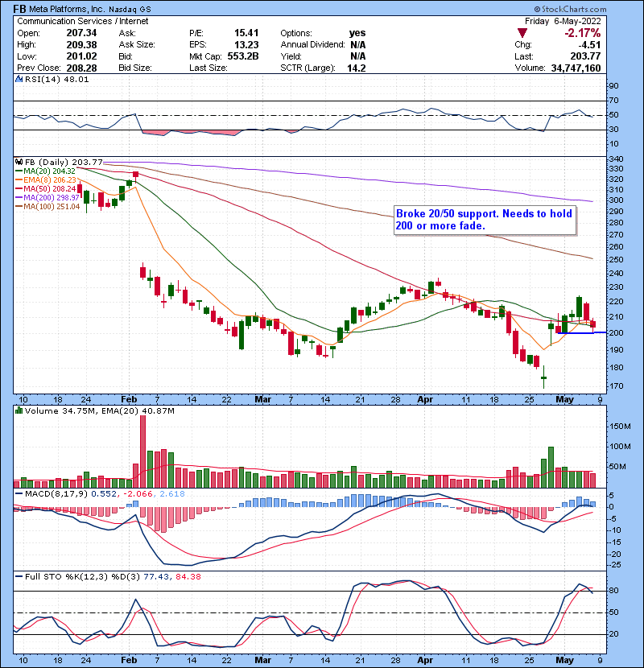
Task: Click the red down-arrow change indicator
Action: [x=523, y=33]
